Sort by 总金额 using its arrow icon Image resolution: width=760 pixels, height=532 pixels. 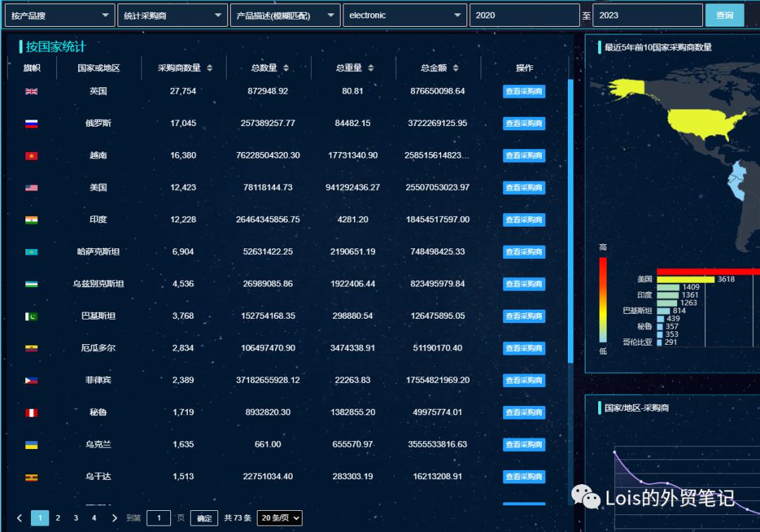point(455,68)
